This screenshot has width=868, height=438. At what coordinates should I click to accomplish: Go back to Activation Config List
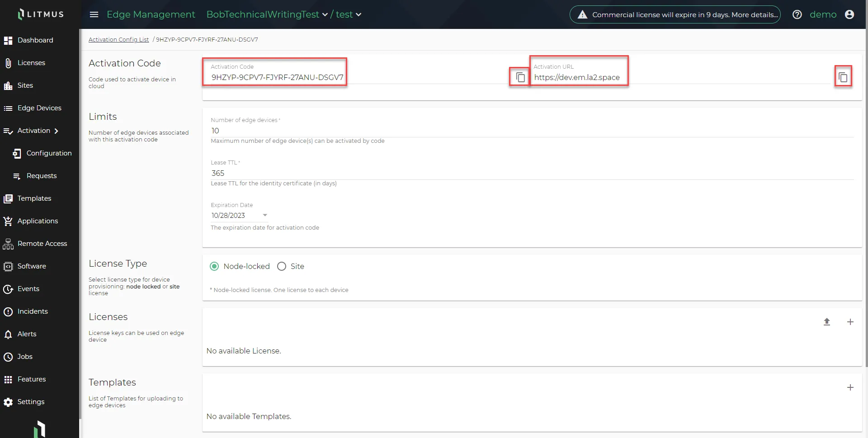pos(118,39)
